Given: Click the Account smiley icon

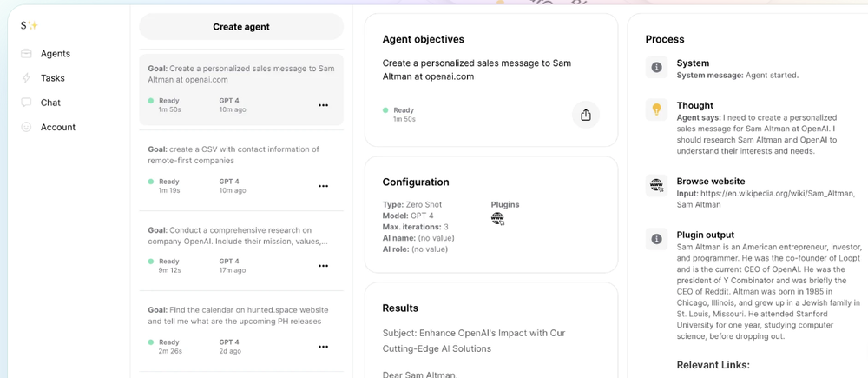Looking at the screenshot, I should (x=26, y=127).
